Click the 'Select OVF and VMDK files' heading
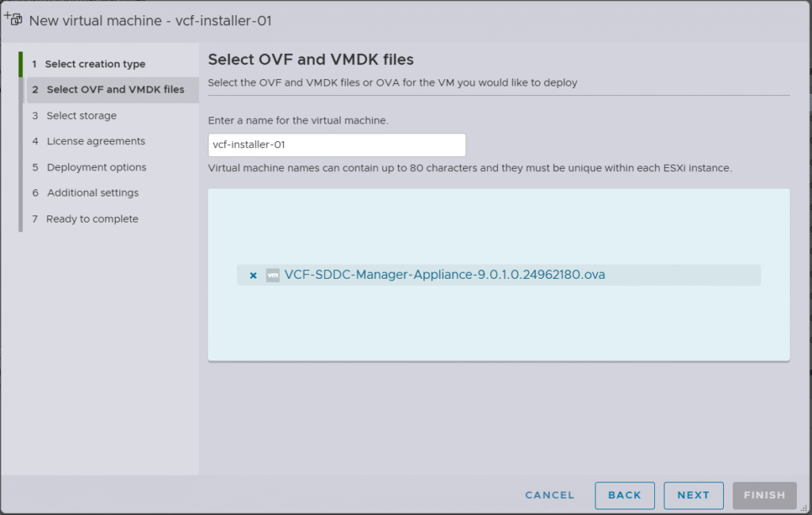812x515 pixels. click(x=310, y=59)
